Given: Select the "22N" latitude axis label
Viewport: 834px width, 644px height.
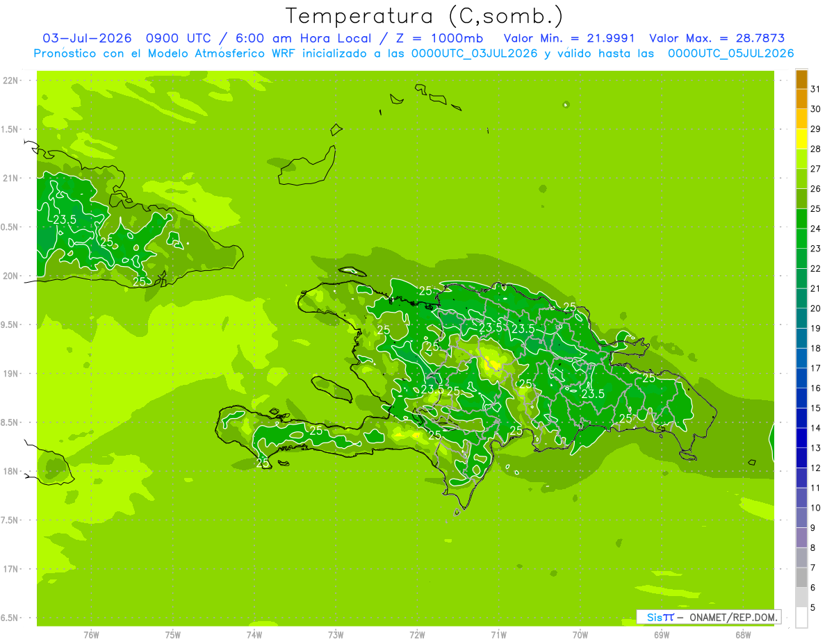Looking at the screenshot, I should tap(11, 81).
